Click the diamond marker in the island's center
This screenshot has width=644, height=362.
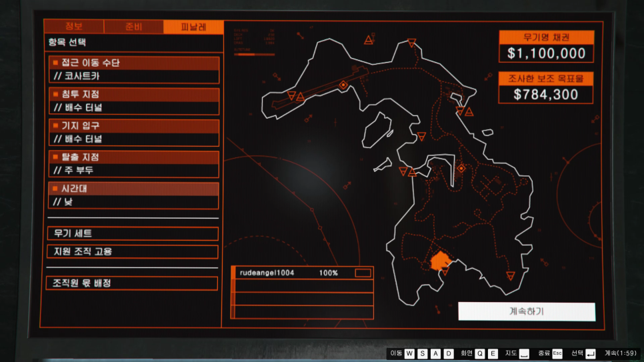[461, 168]
